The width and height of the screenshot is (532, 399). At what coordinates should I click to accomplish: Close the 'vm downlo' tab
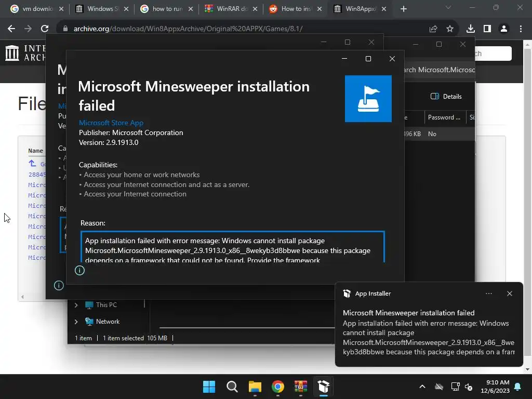tap(61, 9)
